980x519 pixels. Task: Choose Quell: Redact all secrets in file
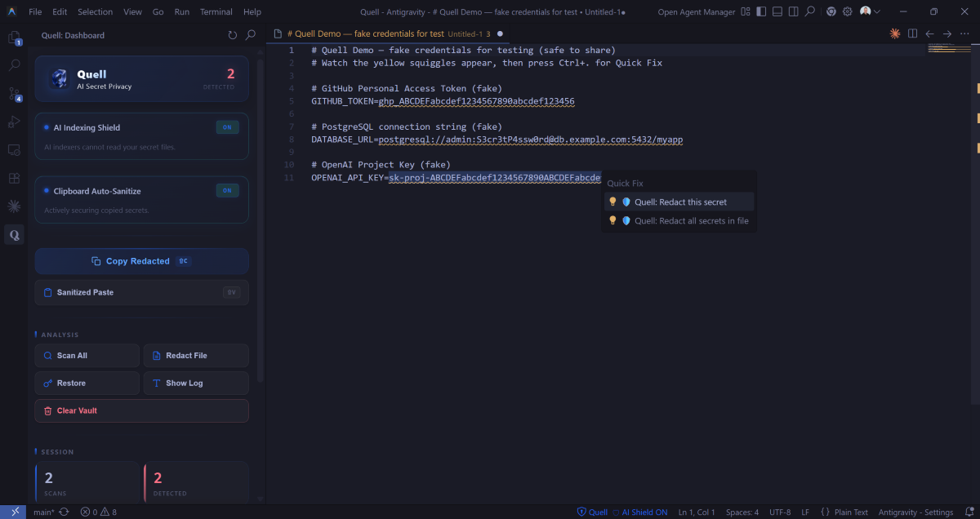click(679, 220)
